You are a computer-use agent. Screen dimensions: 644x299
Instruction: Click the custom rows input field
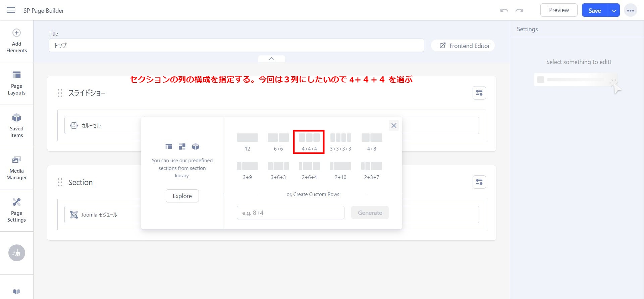coord(290,213)
